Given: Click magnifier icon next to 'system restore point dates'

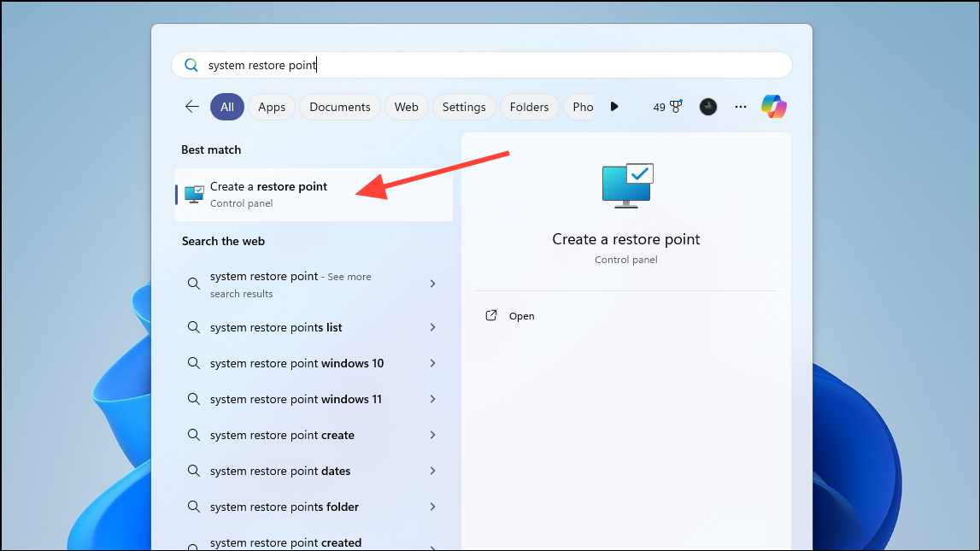Looking at the screenshot, I should click(x=194, y=471).
